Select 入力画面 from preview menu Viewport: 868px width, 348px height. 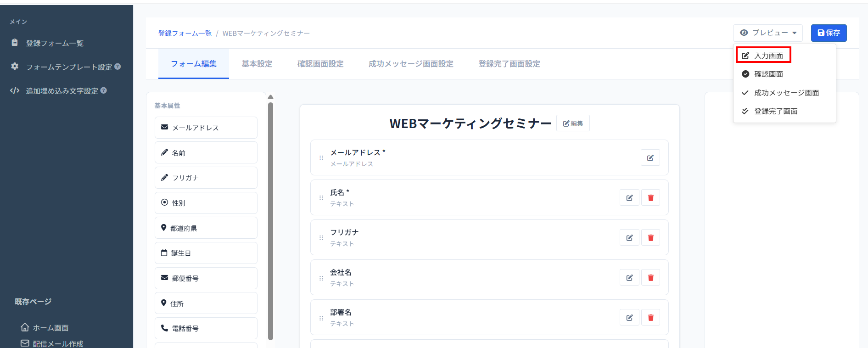763,56
